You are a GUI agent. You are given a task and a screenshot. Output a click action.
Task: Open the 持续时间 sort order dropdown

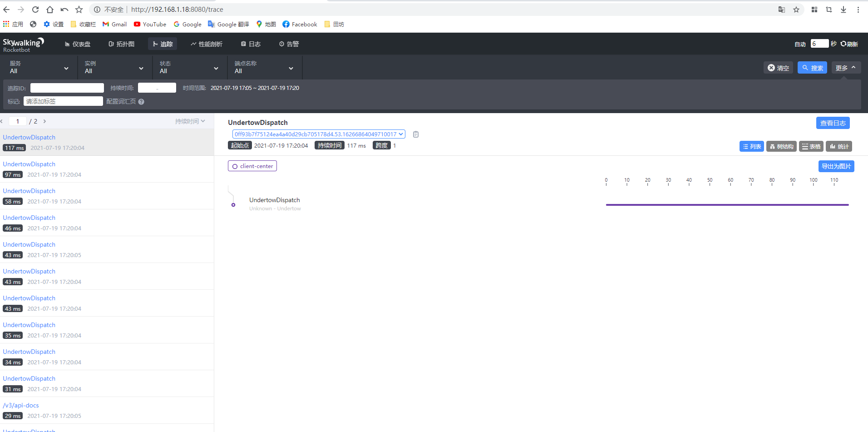[190, 121]
